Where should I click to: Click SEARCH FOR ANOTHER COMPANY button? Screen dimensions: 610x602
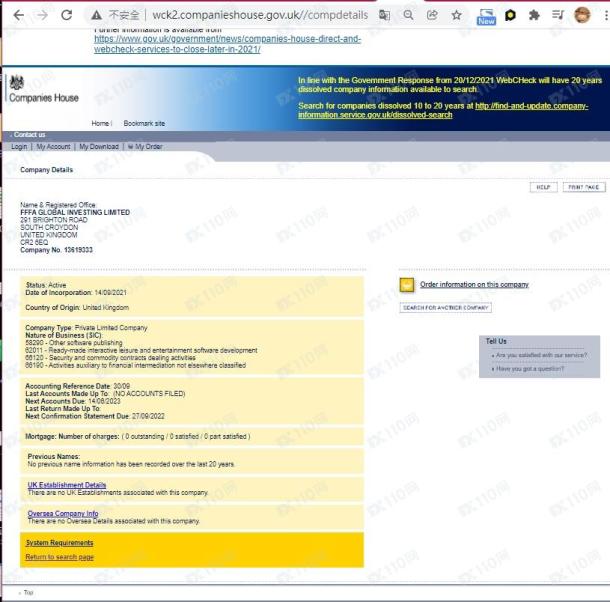(445, 308)
